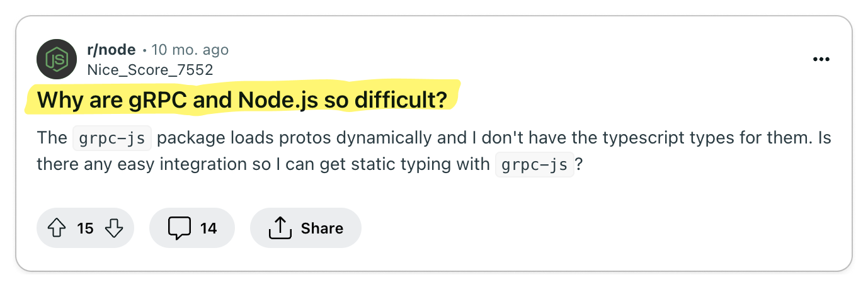Open the r/node subreddit link
868x287 pixels.
(111, 50)
